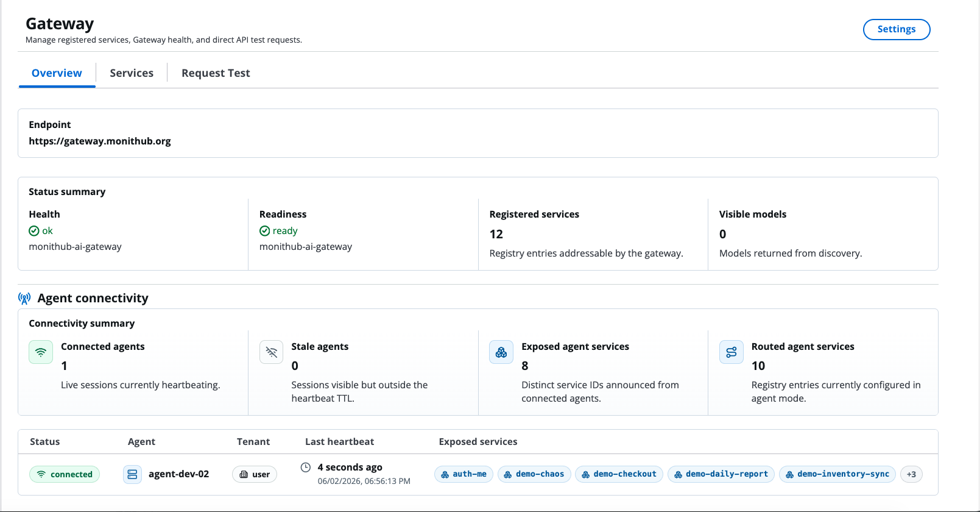Click the Stale agents count 0
The width and height of the screenshot is (980, 512).
pos(295,366)
